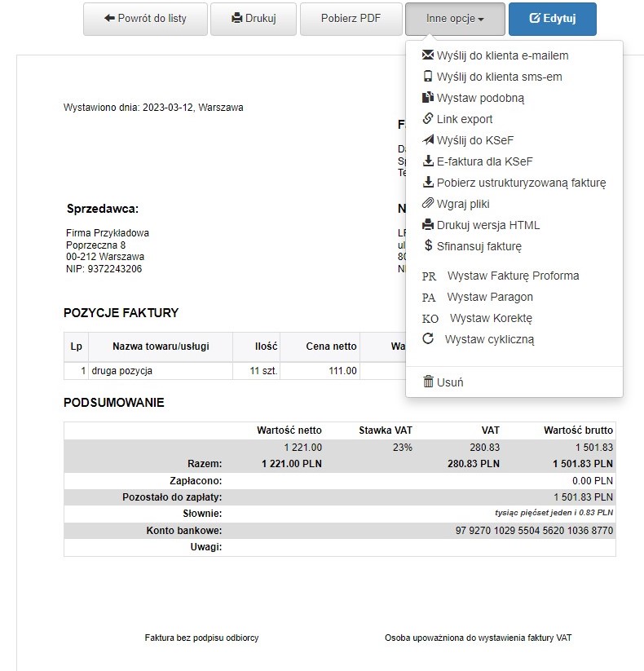The height and width of the screenshot is (671, 644).
Task: Click 'Osoba upoważniona do wystawienia faktury VAT' text
Action: [478, 638]
